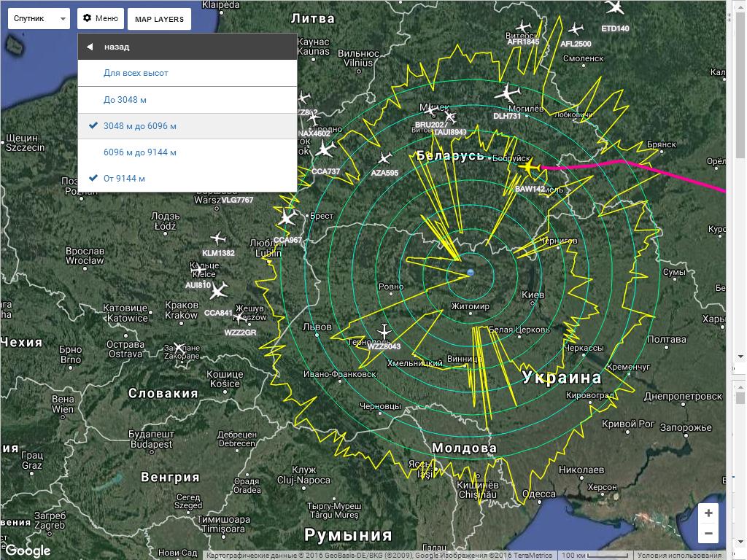Open the Меню gear dropdown
Viewport: 747px width, 560px height.
[100, 18]
